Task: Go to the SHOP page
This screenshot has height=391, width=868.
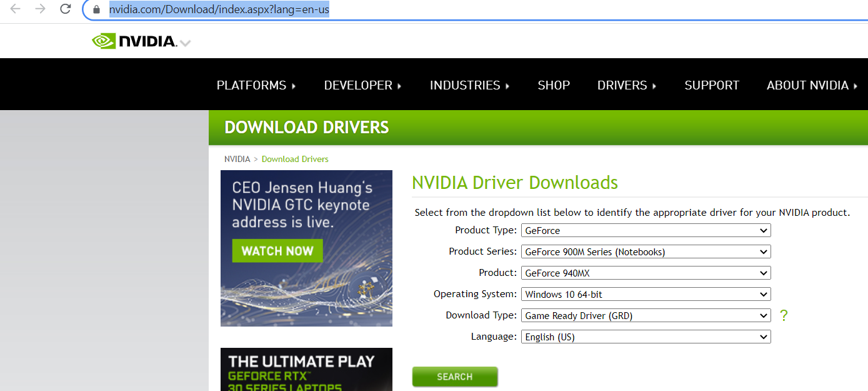Action: 554,85
